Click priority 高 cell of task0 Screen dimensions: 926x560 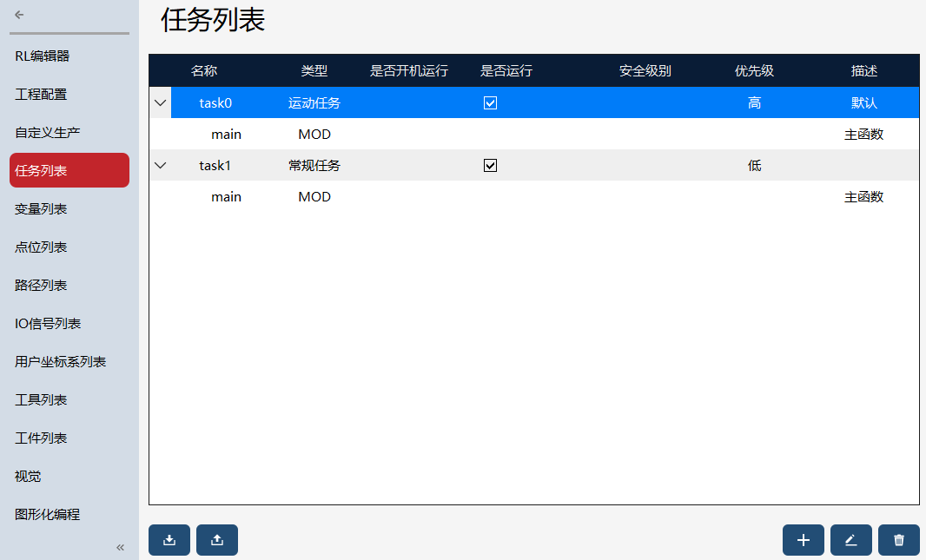coord(754,102)
